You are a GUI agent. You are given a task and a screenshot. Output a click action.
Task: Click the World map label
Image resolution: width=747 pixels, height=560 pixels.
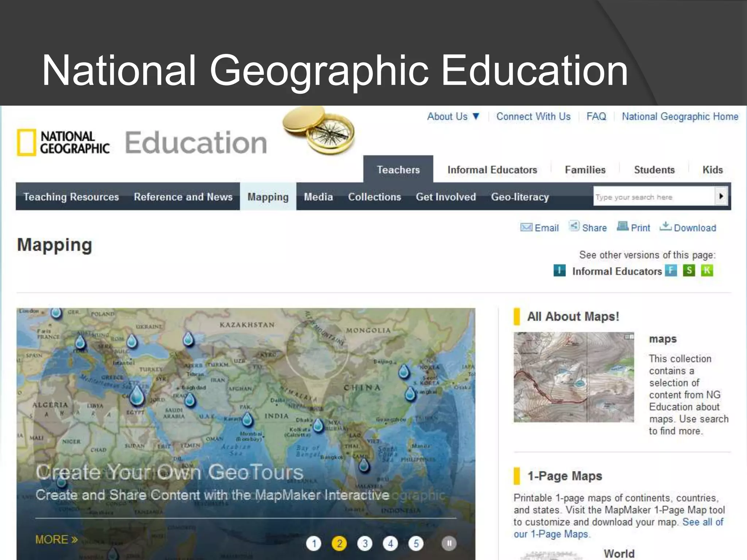pyautogui.click(x=619, y=553)
